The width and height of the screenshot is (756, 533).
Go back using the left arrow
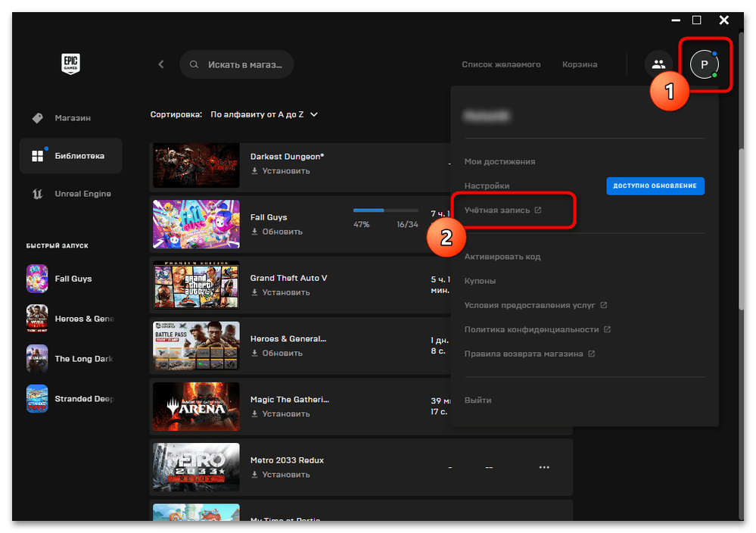pyautogui.click(x=160, y=64)
